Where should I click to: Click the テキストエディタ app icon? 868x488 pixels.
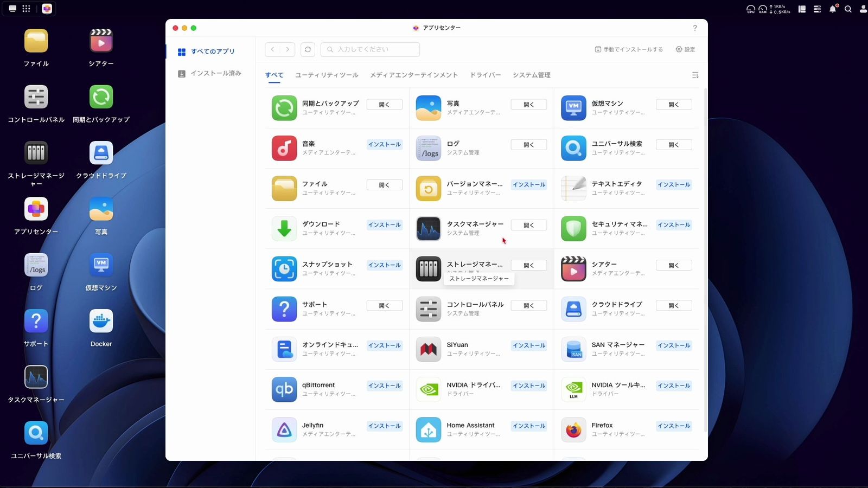click(x=573, y=189)
